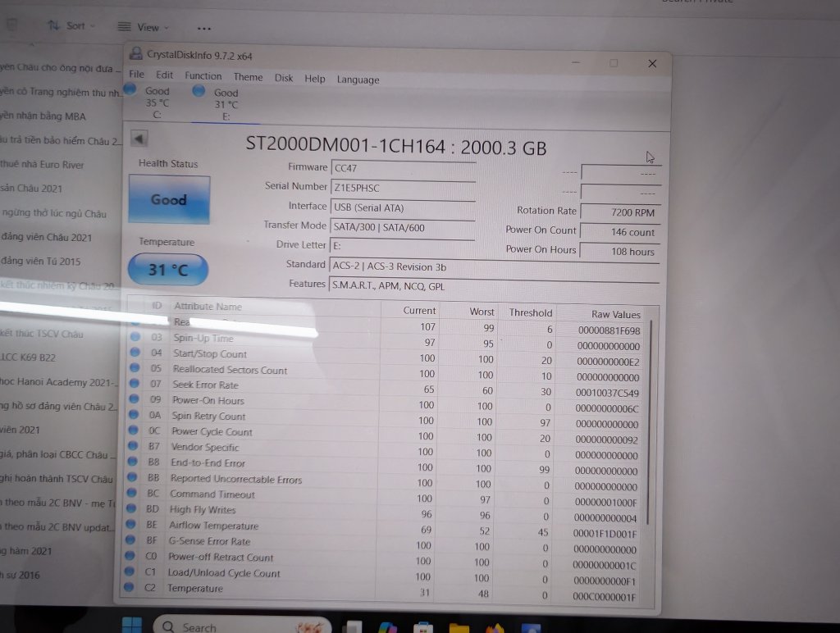Select the Seek Error Rate raw value 00010037C549
Screen dimensions: 840x633
tap(608, 393)
